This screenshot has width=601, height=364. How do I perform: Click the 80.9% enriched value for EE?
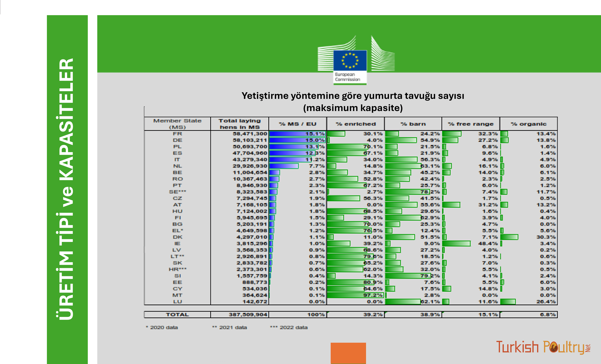coord(373,282)
